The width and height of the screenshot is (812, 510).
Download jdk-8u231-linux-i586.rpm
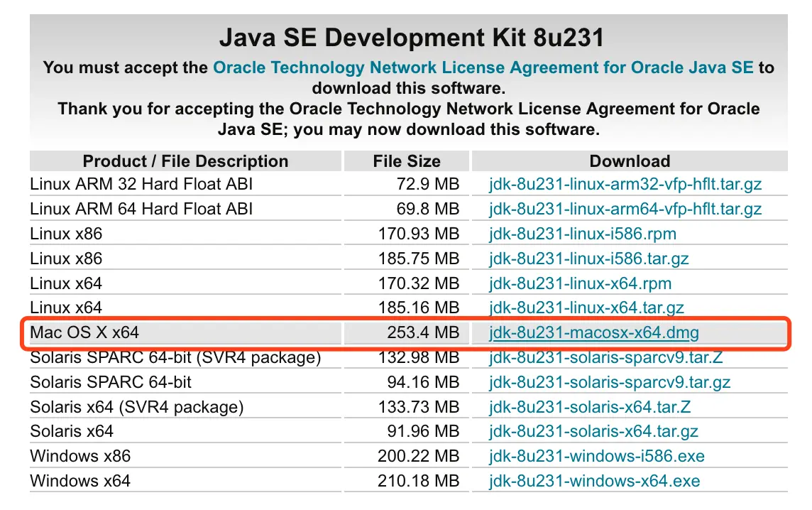tap(583, 234)
